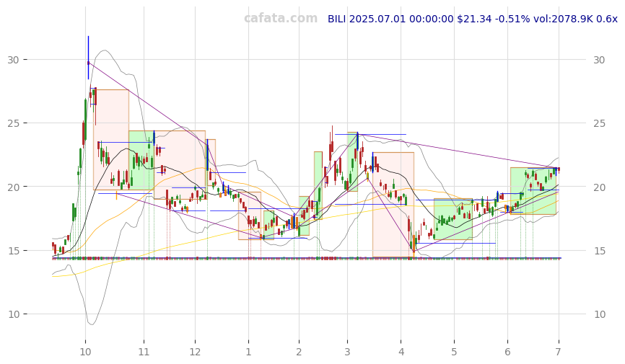625x364 pixels.
Task: Click left y-axis label 10
Action: pyautogui.click(x=13, y=314)
